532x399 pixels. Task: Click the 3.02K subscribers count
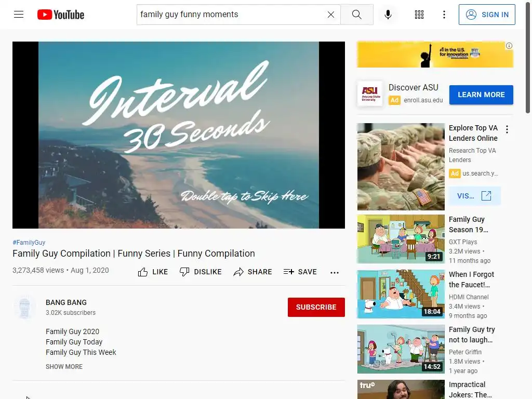pyautogui.click(x=71, y=312)
